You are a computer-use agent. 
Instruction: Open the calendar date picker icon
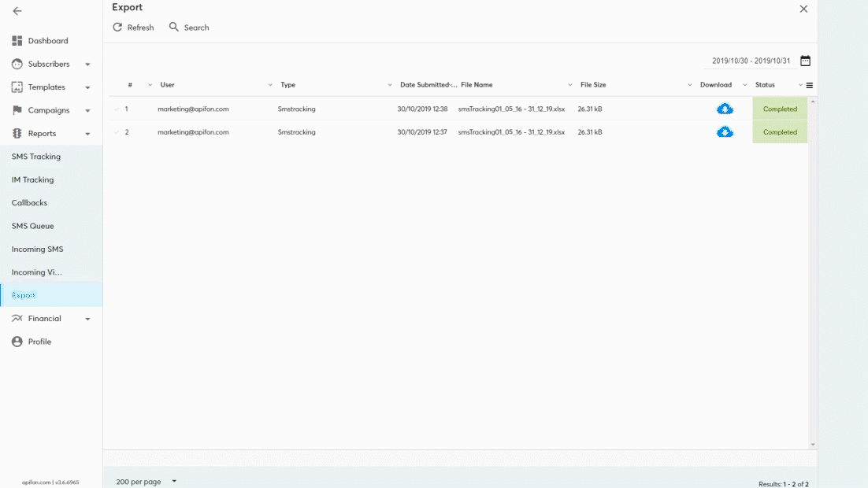click(805, 61)
